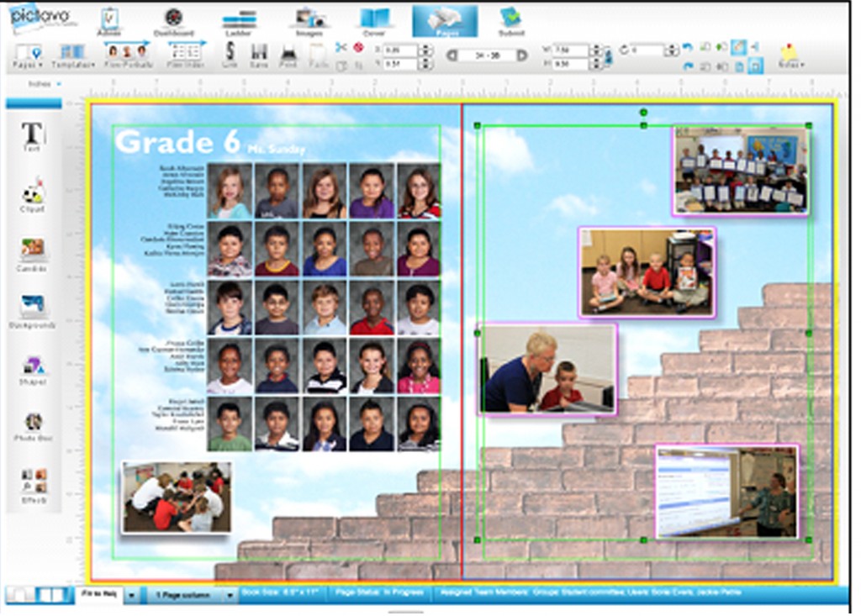The image size is (861, 616).
Task: Toggle the highlighted edit tool icon
Action: (739, 48)
